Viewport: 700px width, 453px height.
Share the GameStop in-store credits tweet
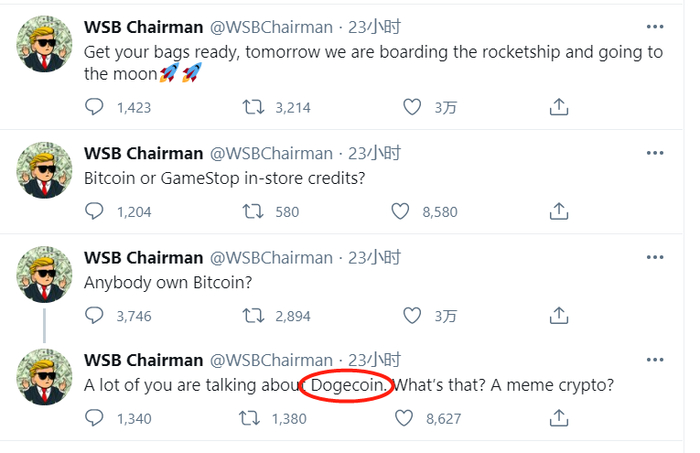pyautogui.click(x=560, y=211)
